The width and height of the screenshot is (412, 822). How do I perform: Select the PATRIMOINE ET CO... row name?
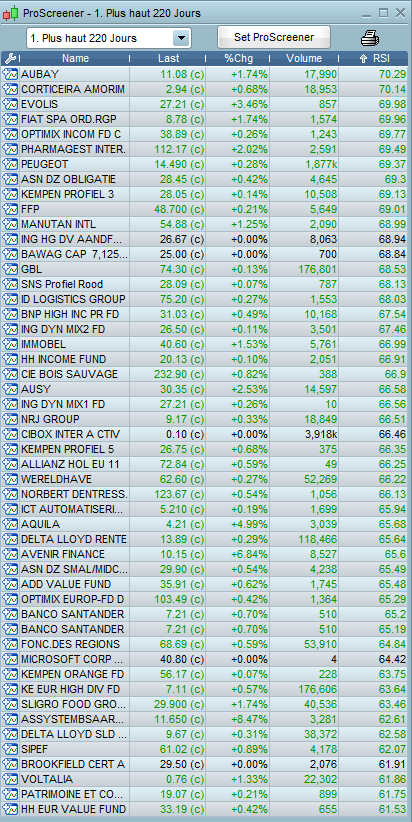73,794
